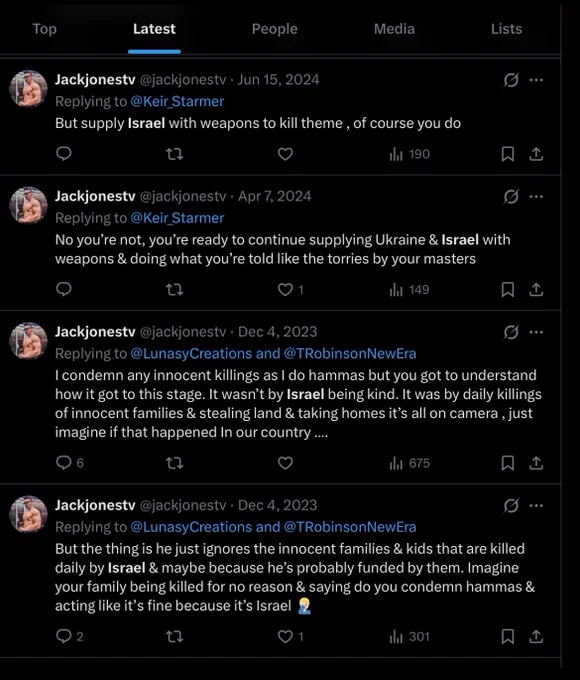Open three-dot menu on last tweet
This screenshot has width=580, height=680.
coord(536,506)
